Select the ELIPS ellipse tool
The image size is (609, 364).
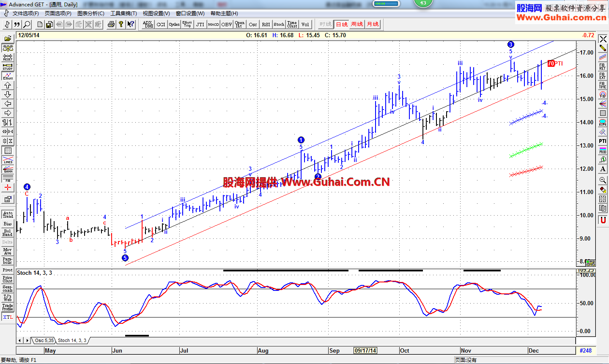click(x=603, y=122)
